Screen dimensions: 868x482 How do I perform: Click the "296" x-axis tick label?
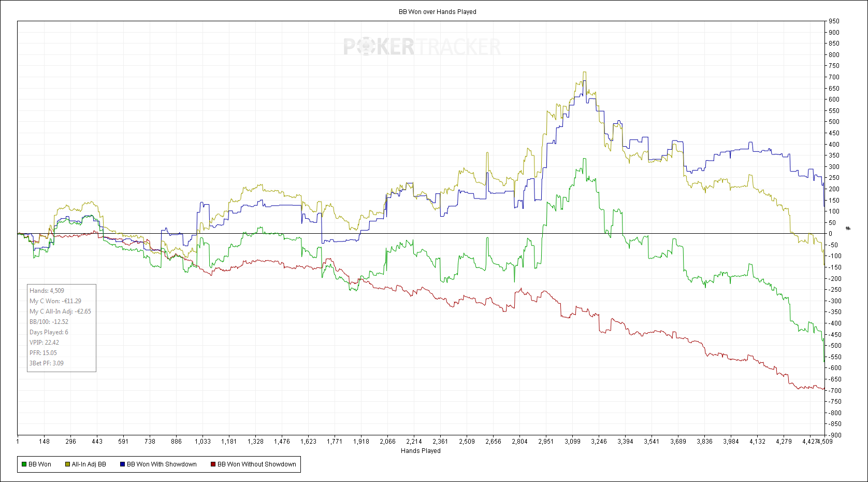pyautogui.click(x=70, y=442)
